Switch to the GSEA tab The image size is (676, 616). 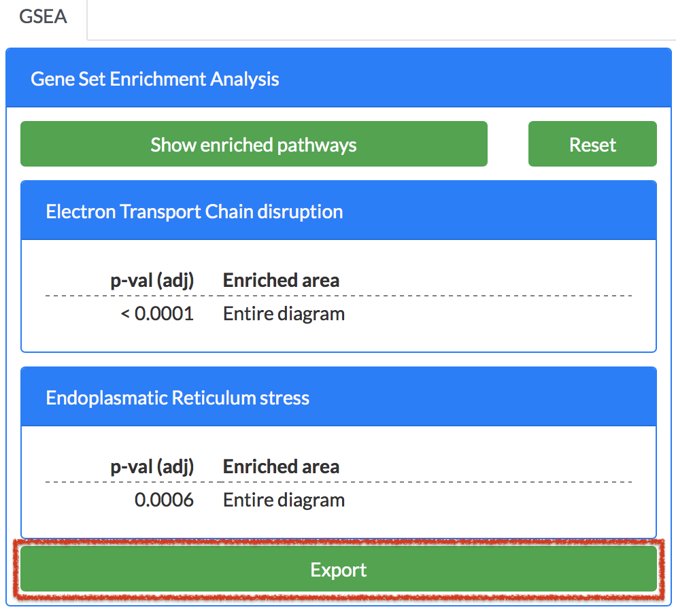tap(43, 17)
